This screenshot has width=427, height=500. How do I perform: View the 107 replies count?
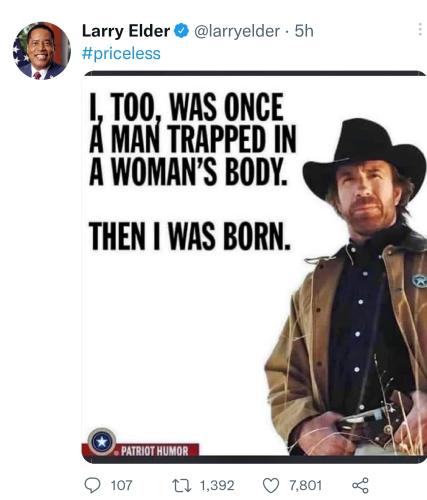[121, 485]
